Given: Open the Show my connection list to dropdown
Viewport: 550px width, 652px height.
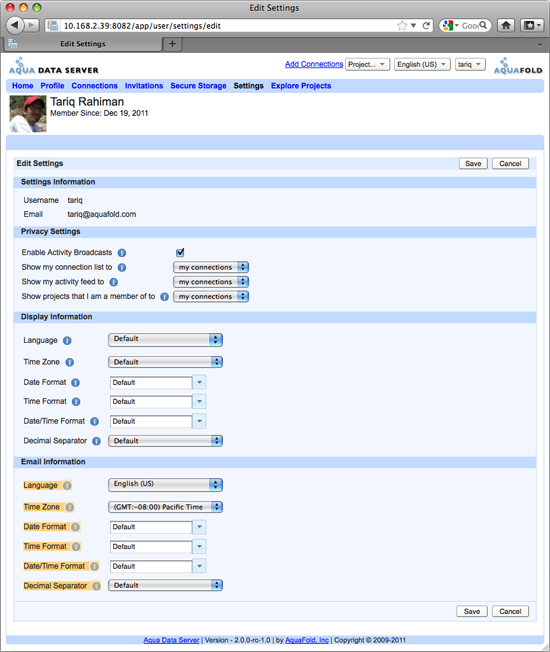Looking at the screenshot, I should tap(211, 267).
